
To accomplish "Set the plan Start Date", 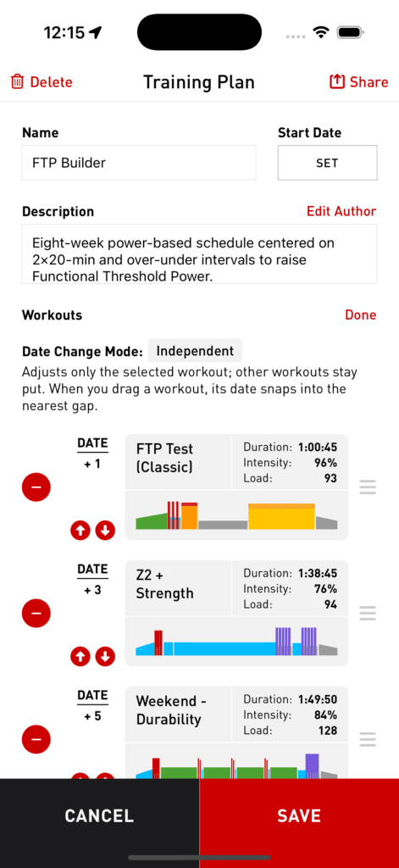I will pos(327,163).
